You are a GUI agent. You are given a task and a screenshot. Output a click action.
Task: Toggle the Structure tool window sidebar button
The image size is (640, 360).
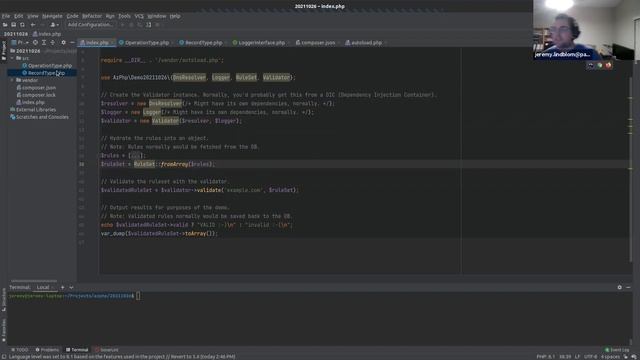click(4, 300)
